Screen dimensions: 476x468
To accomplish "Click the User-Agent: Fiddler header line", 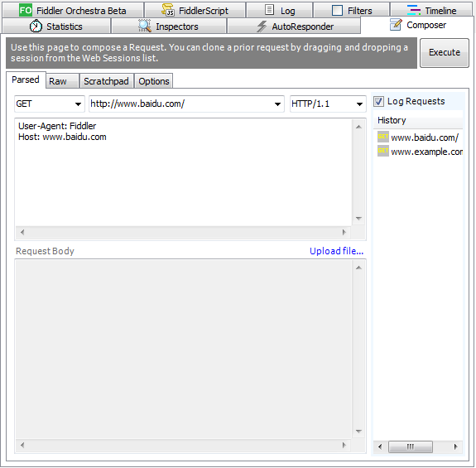I will (x=57, y=126).
